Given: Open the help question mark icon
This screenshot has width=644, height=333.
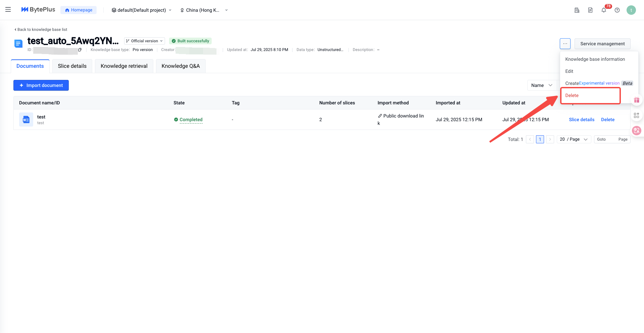Looking at the screenshot, I should pyautogui.click(x=617, y=10).
